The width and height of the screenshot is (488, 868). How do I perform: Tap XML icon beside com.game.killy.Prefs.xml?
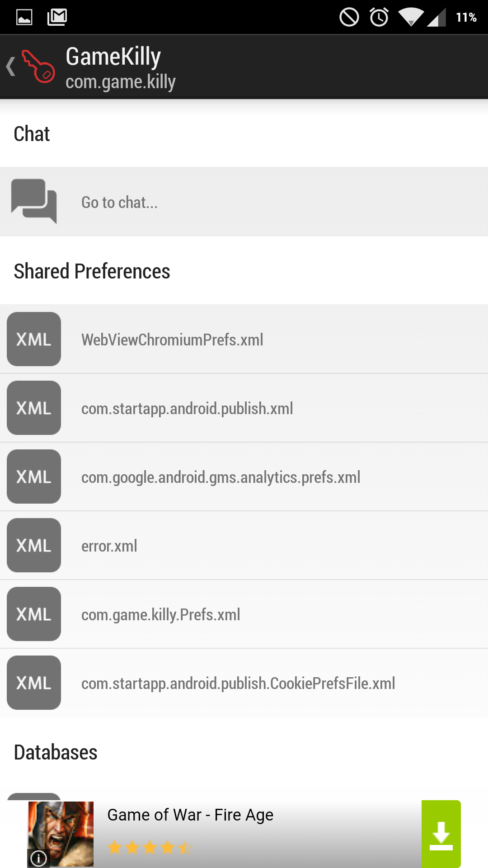(x=34, y=614)
